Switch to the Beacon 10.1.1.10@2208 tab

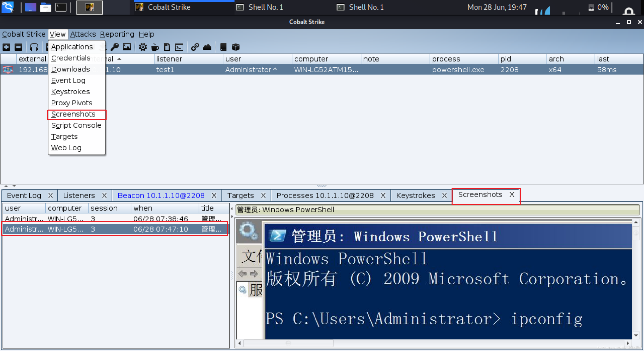coord(161,196)
